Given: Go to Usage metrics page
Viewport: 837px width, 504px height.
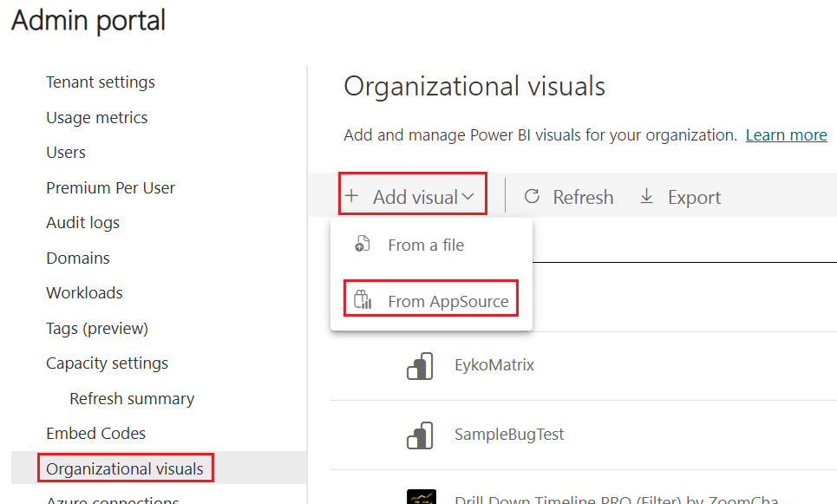Looking at the screenshot, I should coord(97,118).
